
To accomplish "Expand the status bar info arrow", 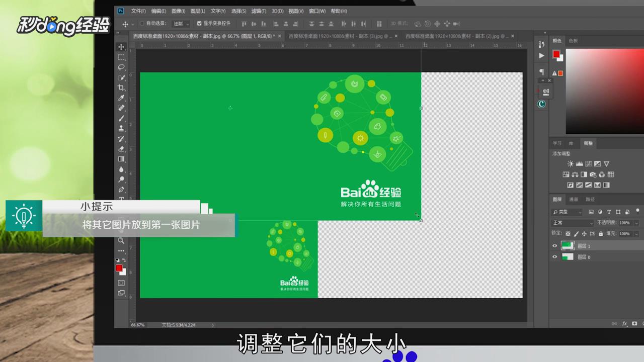I will tap(212, 325).
